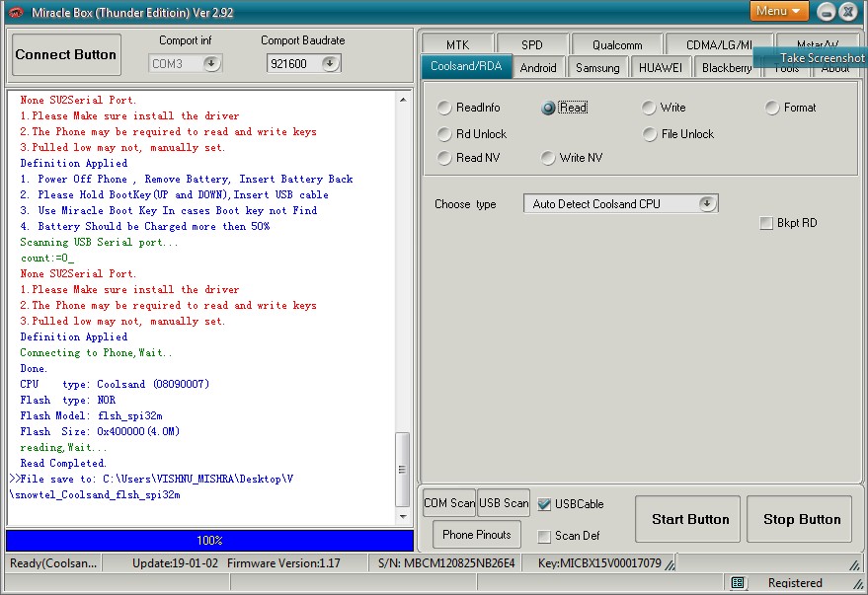The width and height of the screenshot is (868, 595).
Task: Switch to the Android tab
Action: point(538,67)
